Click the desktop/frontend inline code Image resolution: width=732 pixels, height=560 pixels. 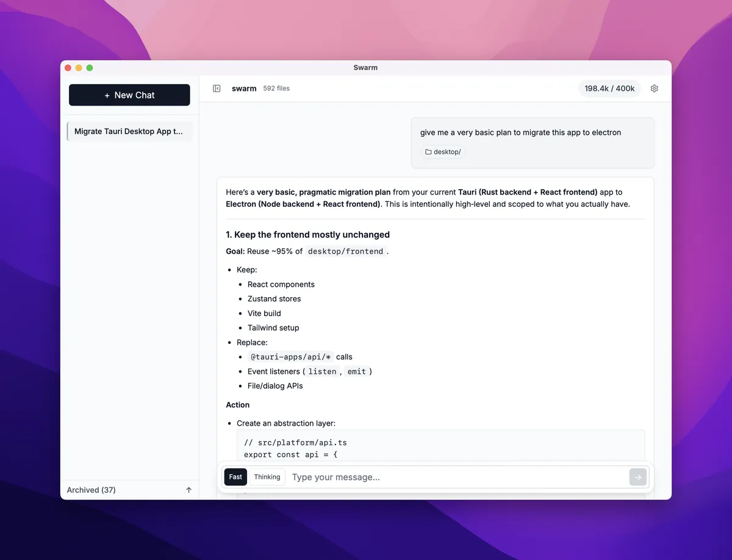coord(345,251)
